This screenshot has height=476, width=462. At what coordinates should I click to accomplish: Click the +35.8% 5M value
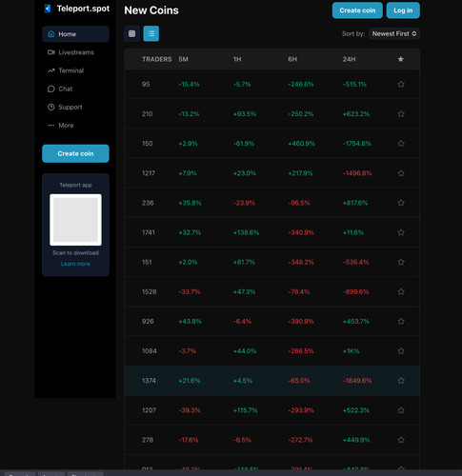pyautogui.click(x=190, y=203)
